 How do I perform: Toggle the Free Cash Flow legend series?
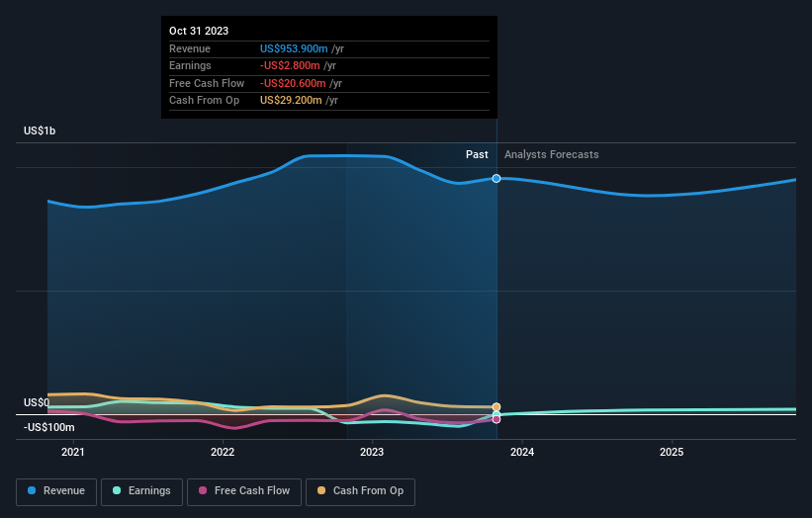point(244,491)
